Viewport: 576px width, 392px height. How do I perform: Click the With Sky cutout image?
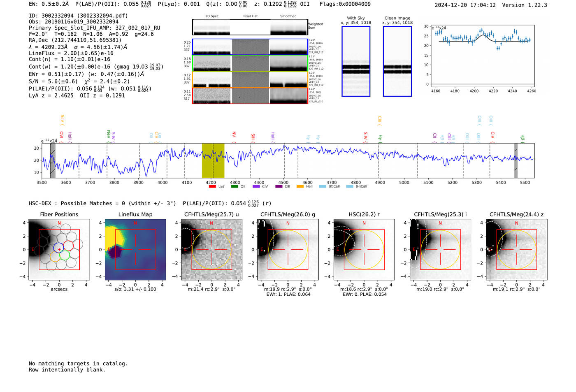[x=356, y=61]
